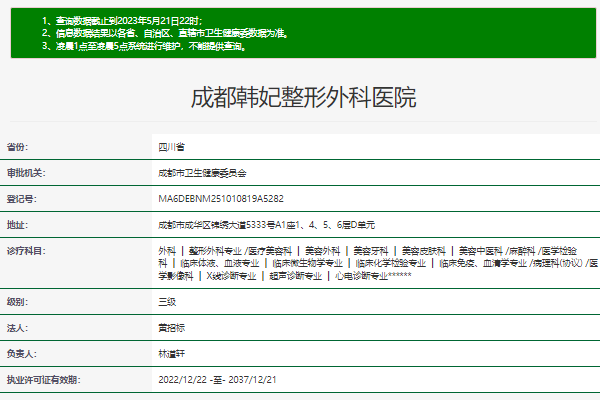Viewport: 600px width, 400px height.
Task: Click 超声诊断专业 in department list
Action: point(295,276)
